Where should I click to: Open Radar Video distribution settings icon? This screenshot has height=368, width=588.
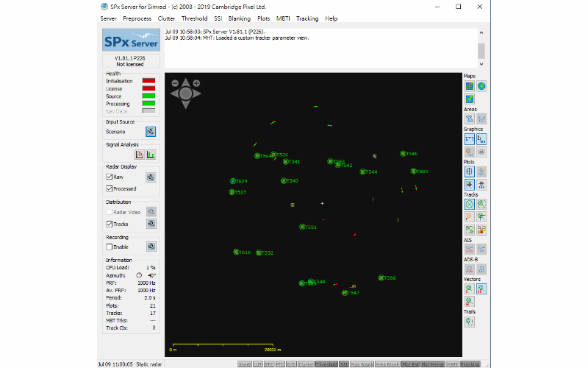[151, 212]
